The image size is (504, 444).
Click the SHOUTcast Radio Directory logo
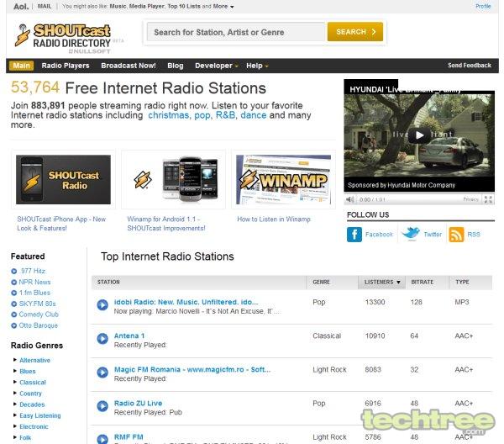click(x=63, y=38)
